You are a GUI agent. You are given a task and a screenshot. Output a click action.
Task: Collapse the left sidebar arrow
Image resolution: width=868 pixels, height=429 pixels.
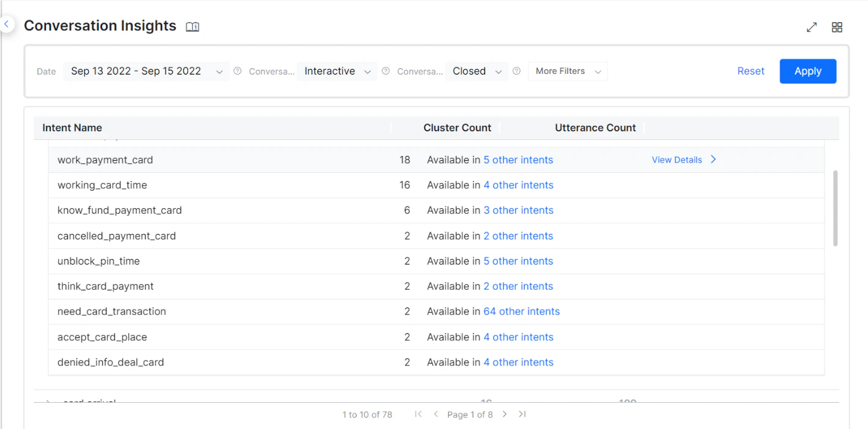pyautogui.click(x=6, y=24)
